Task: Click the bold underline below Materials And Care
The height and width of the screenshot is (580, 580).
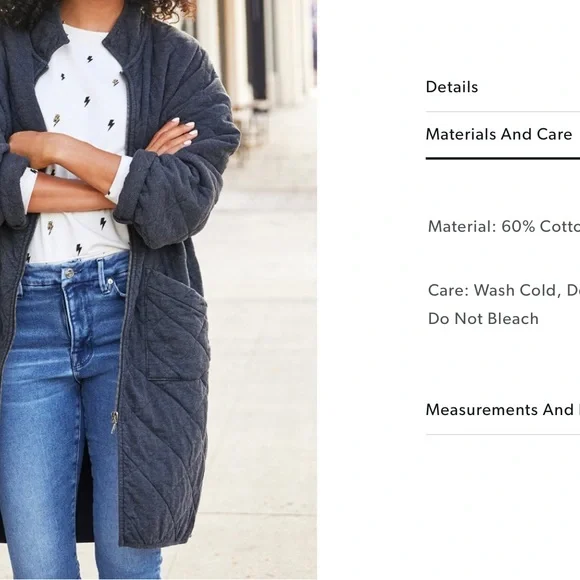Action: [x=503, y=158]
